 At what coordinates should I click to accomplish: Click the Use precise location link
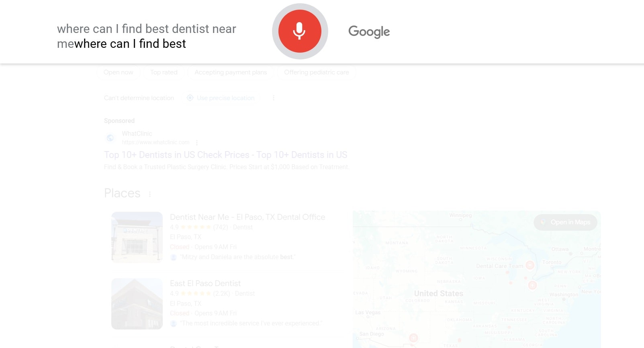pos(226,98)
